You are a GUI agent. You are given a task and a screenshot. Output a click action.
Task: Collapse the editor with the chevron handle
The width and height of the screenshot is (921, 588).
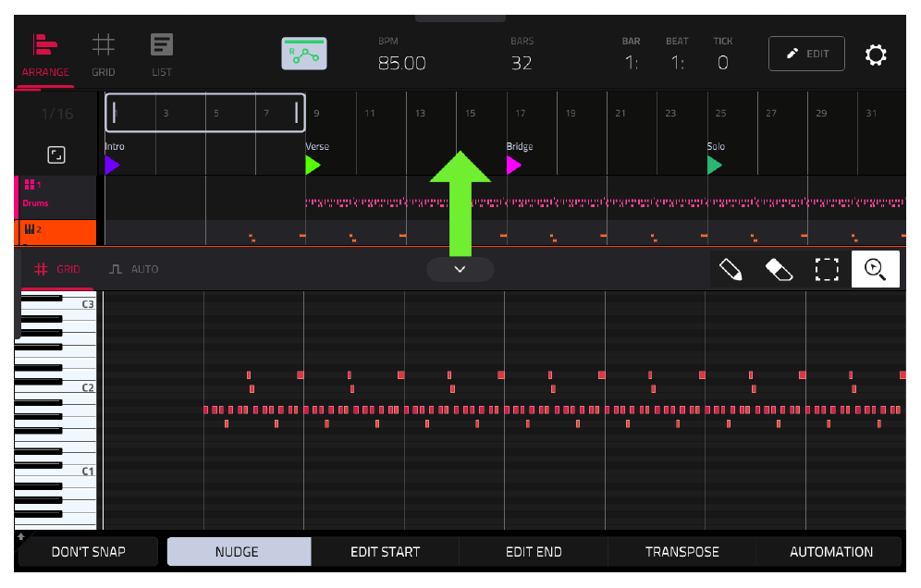(x=460, y=269)
